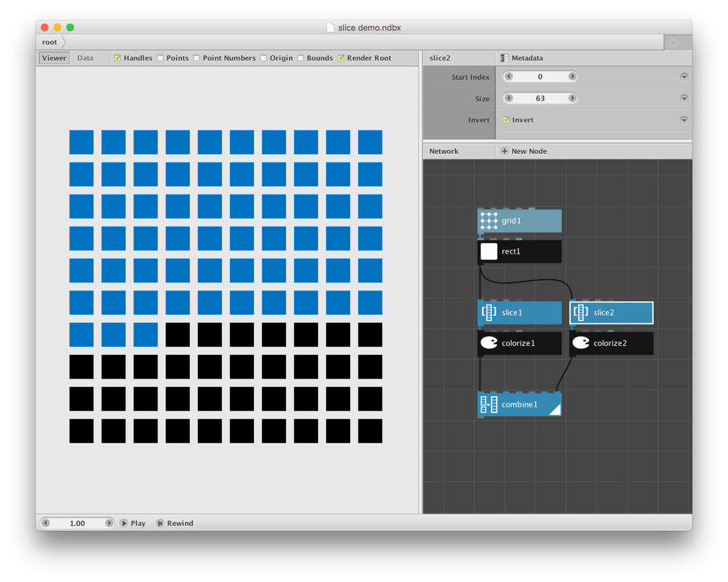Screen dimensions: 728x582
Task: Click the colorize1 palette icon
Action: coord(489,343)
